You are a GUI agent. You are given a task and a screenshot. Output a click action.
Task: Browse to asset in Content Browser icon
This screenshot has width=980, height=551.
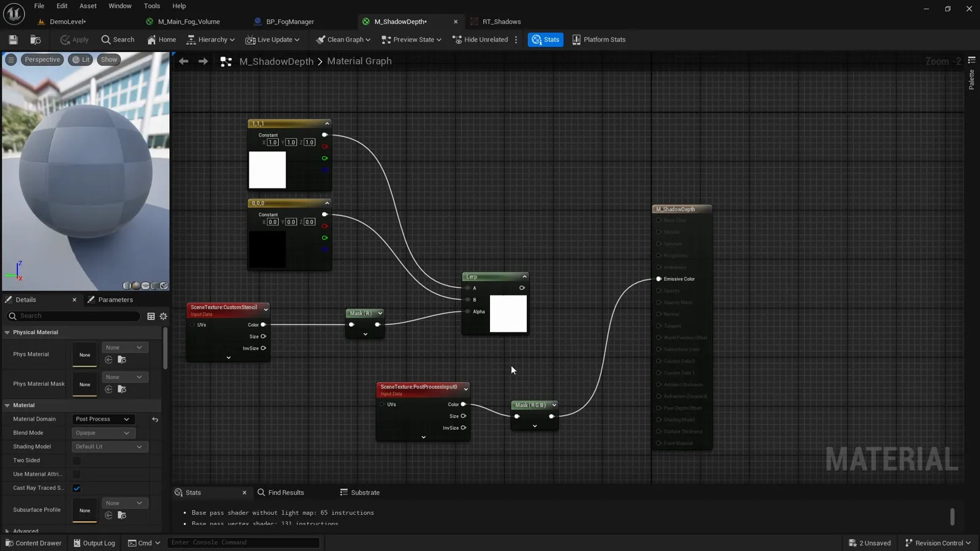[36, 40]
